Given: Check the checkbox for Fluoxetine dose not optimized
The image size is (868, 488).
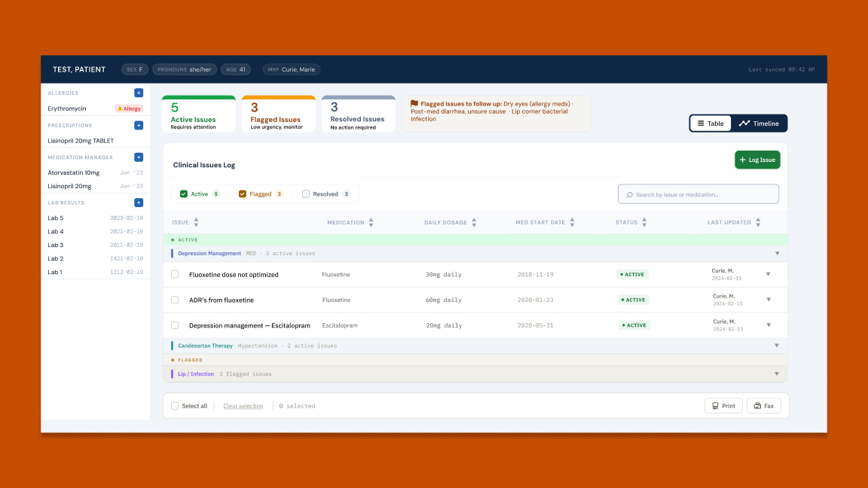Looking at the screenshot, I should point(175,274).
